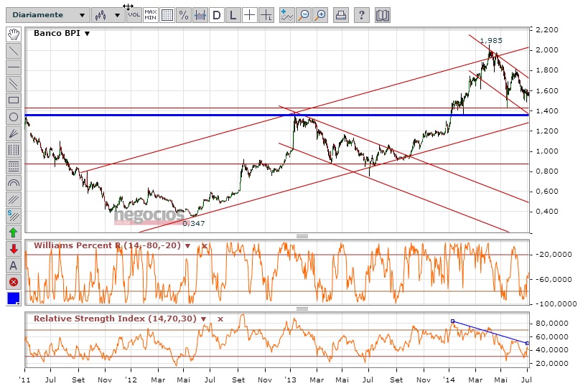Select the parallel channel line tool
Screen dimensions: 588x391
coord(14,84)
